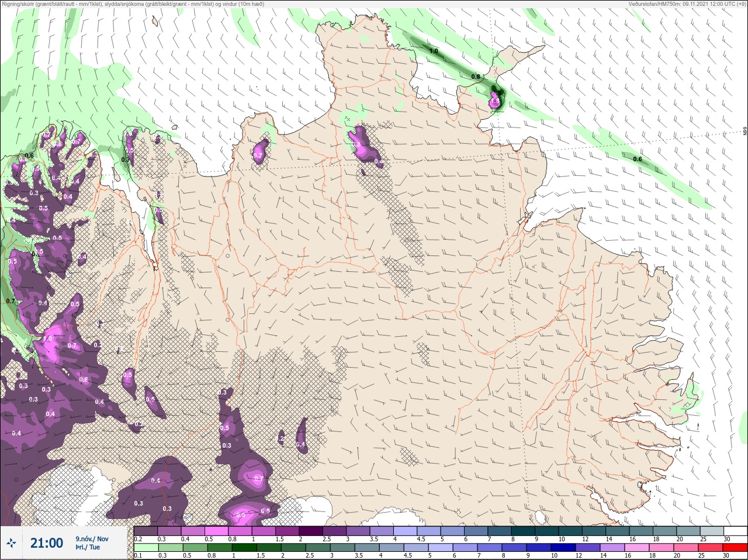Click the compass star icon beside 21:00
748x560 pixels.
click(x=11, y=543)
